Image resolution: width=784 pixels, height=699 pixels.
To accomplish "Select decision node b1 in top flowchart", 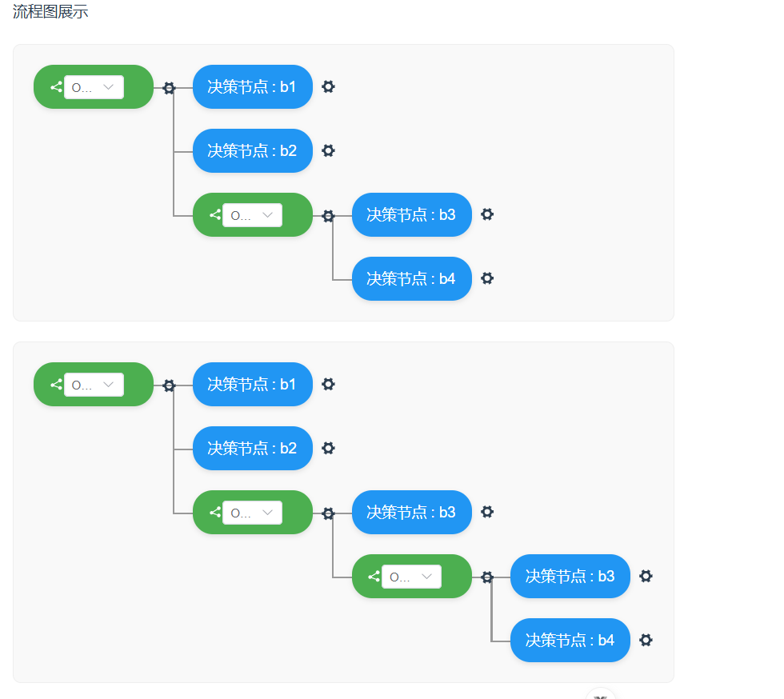I will (x=252, y=86).
